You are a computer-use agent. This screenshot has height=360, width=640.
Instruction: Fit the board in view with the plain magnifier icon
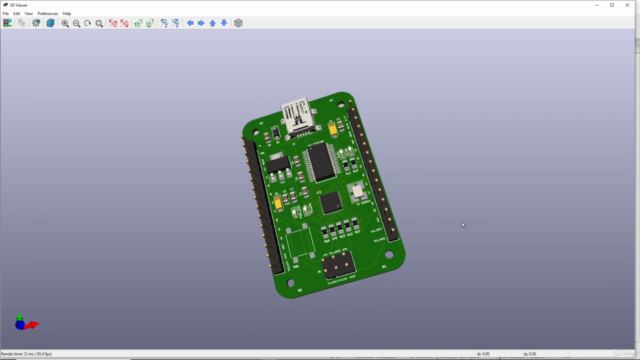(99, 23)
